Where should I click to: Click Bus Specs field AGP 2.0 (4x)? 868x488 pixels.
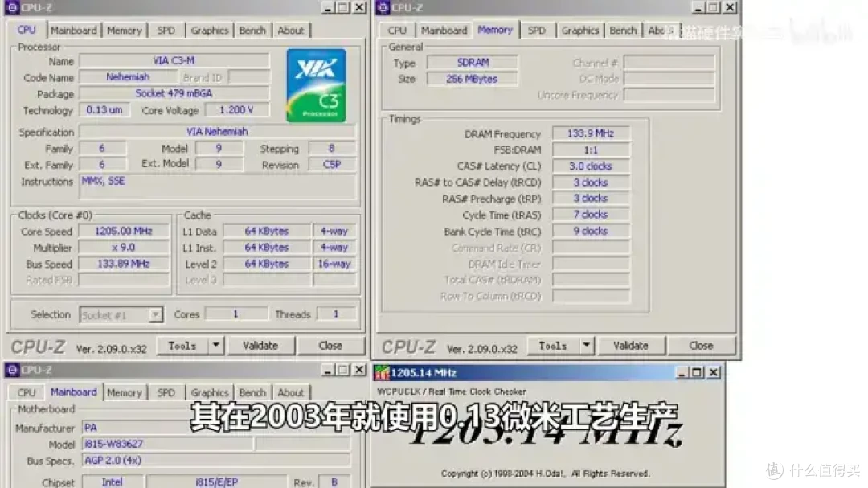(x=216, y=461)
